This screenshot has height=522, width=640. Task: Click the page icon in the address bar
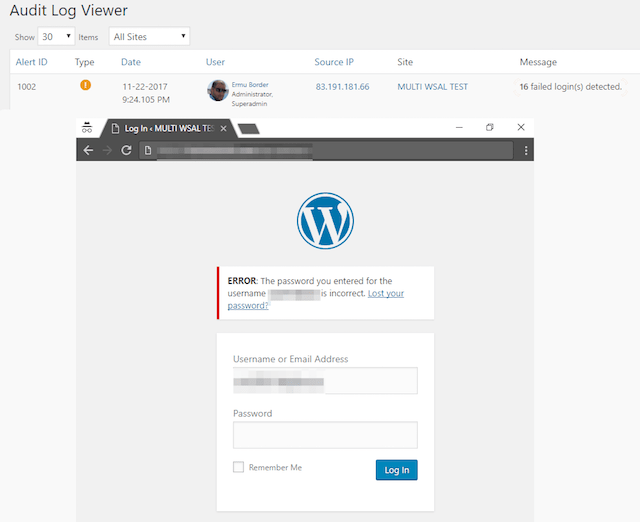[147, 150]
